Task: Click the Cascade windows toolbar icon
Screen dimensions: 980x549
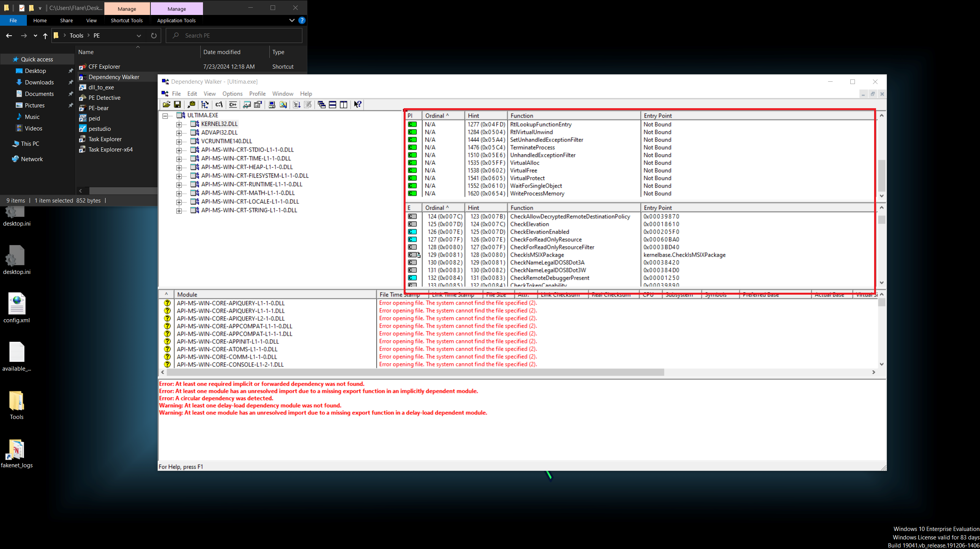Action: (322, 104)
